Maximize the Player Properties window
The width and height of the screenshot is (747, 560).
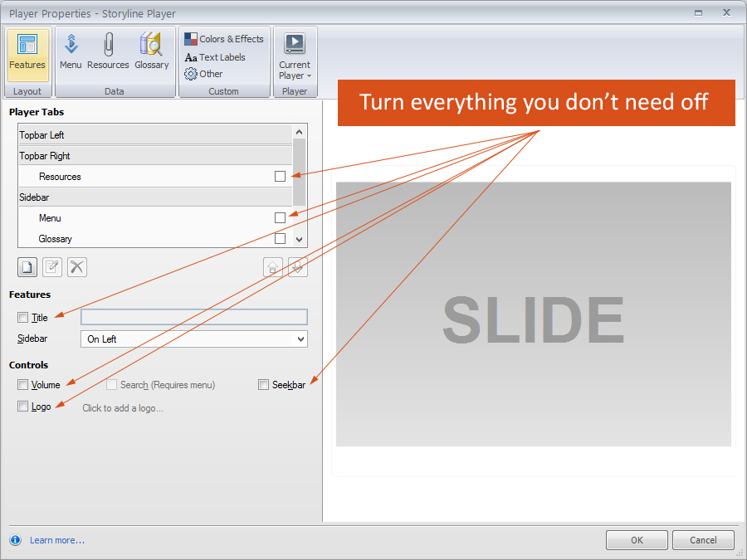[698, 12]
